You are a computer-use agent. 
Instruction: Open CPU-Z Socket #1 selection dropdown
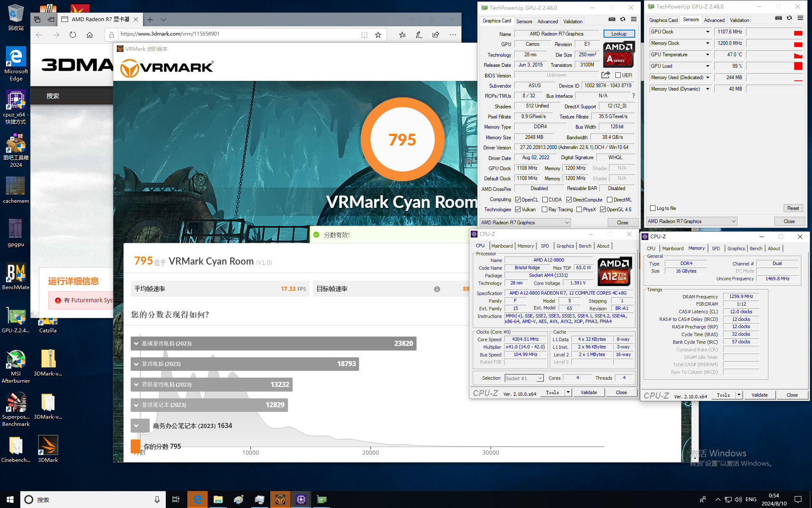pos(524,378)
